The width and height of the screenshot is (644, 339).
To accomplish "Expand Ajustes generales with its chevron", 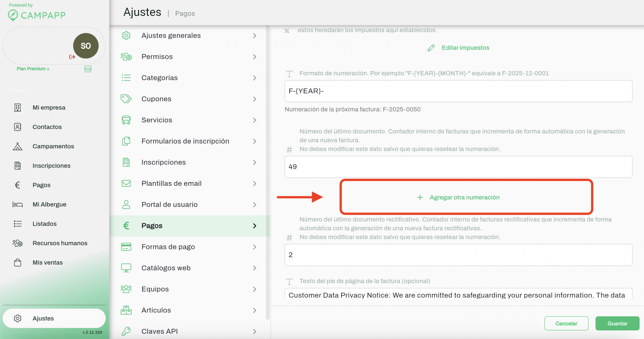I will coord(255,36).
